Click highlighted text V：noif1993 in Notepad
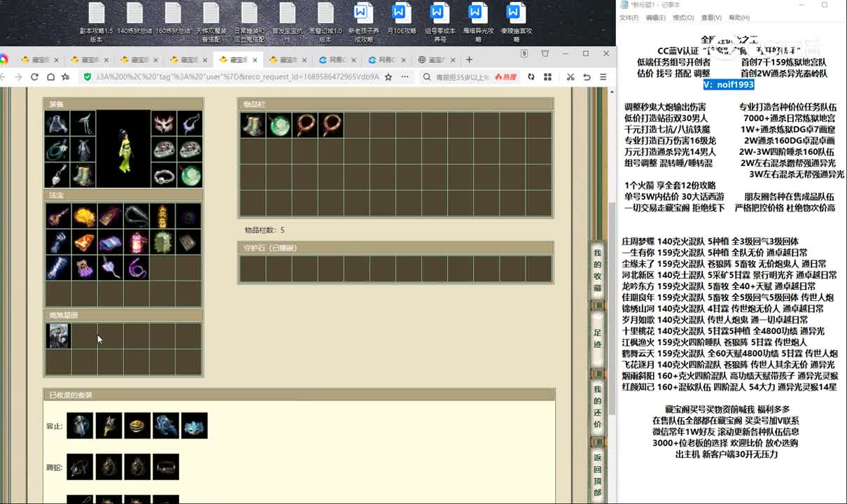Screen dimensions: 847x504 (728, 85)
